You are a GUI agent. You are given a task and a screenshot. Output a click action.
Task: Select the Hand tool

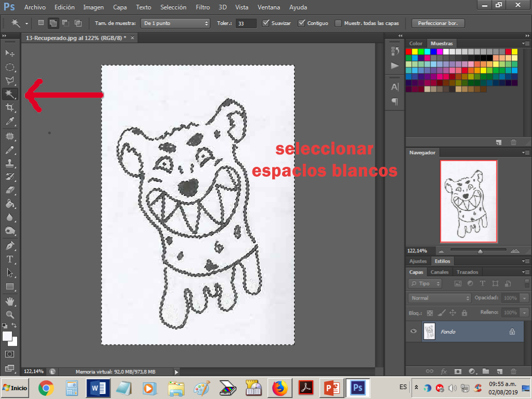(x=10, y=301)
